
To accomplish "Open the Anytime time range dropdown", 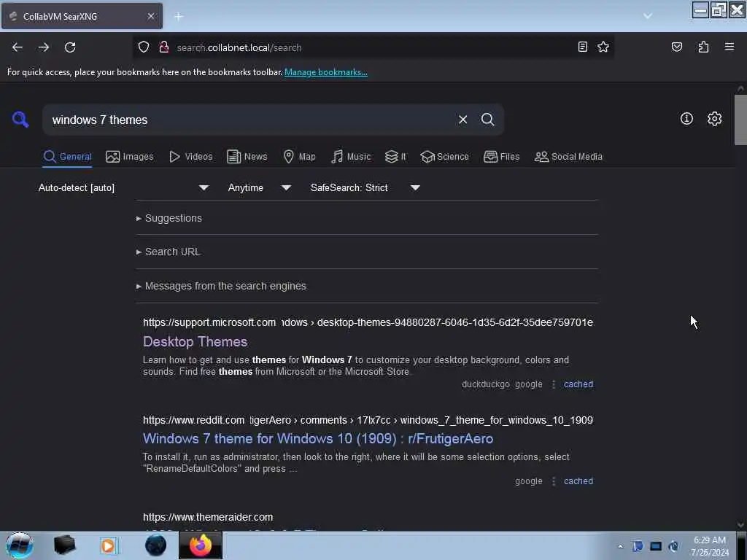I will [259, 187].
